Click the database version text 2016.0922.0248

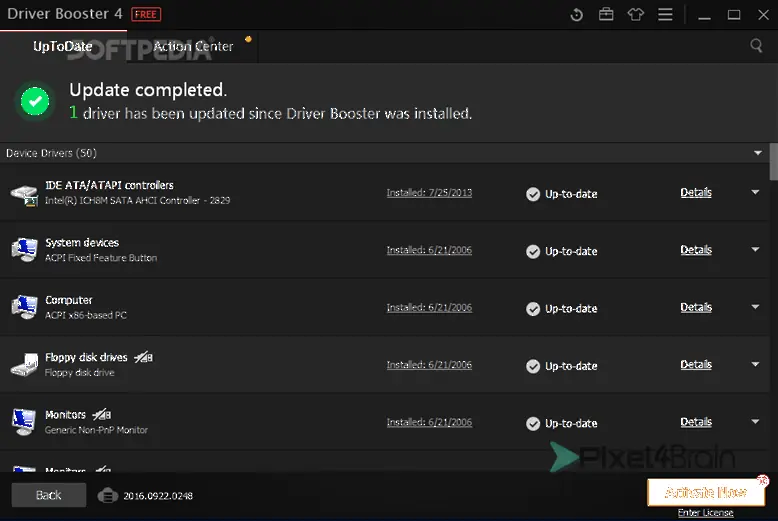tap(158, 496)
